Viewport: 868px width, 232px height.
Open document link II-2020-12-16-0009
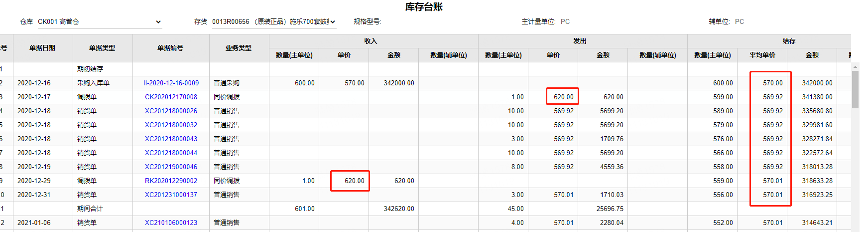(171, 83)
